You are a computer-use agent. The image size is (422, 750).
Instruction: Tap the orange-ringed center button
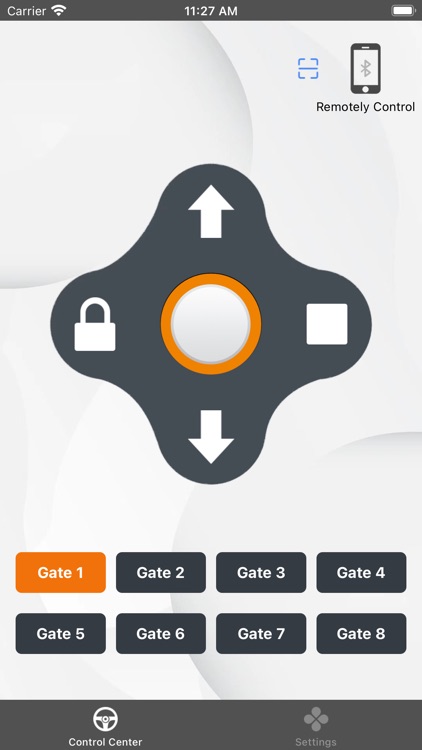click(211, 324)
